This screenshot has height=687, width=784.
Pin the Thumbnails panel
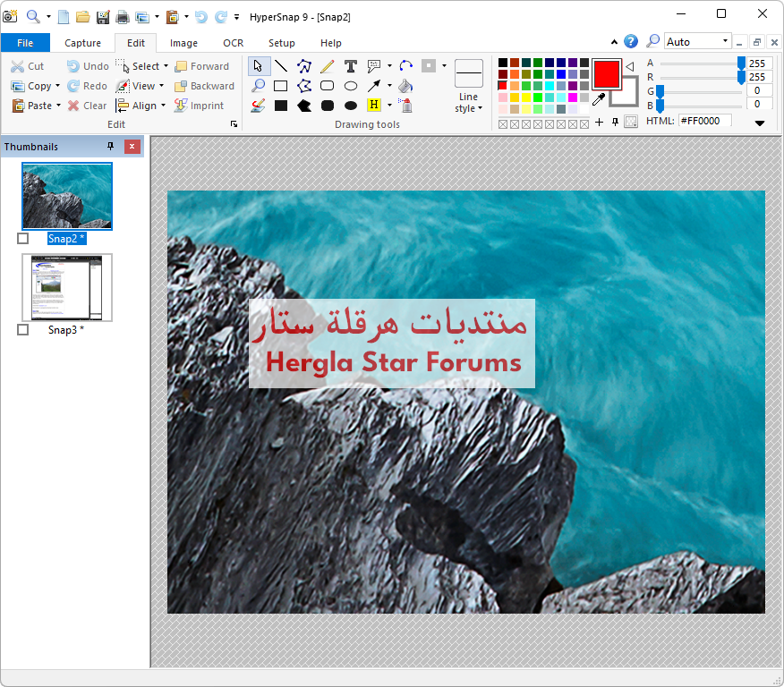110,147
